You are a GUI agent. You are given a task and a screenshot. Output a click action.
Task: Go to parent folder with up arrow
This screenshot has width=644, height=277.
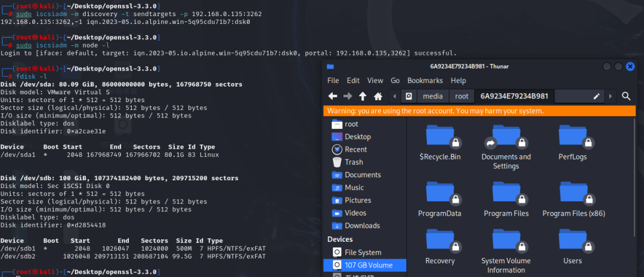pos(363,96)
